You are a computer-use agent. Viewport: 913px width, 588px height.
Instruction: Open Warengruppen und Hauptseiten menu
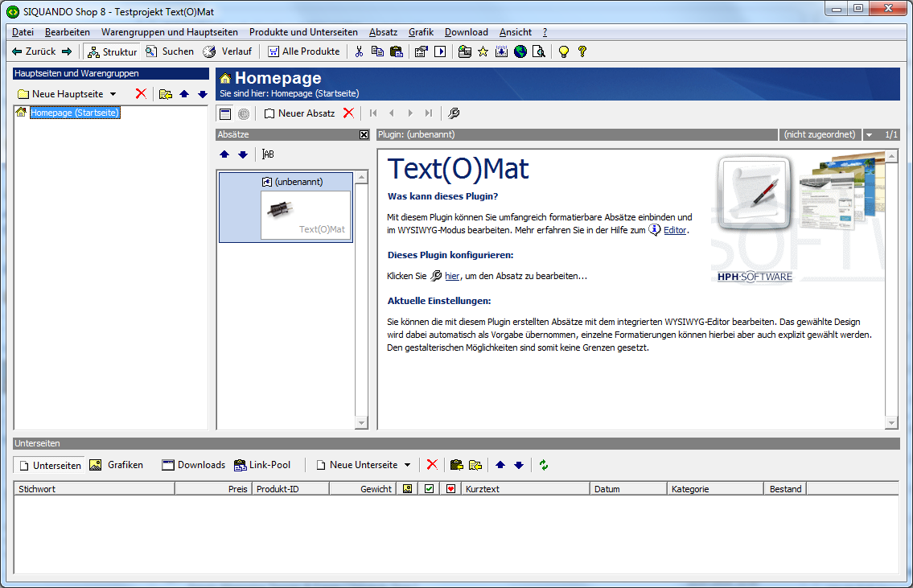coord(170,32)
